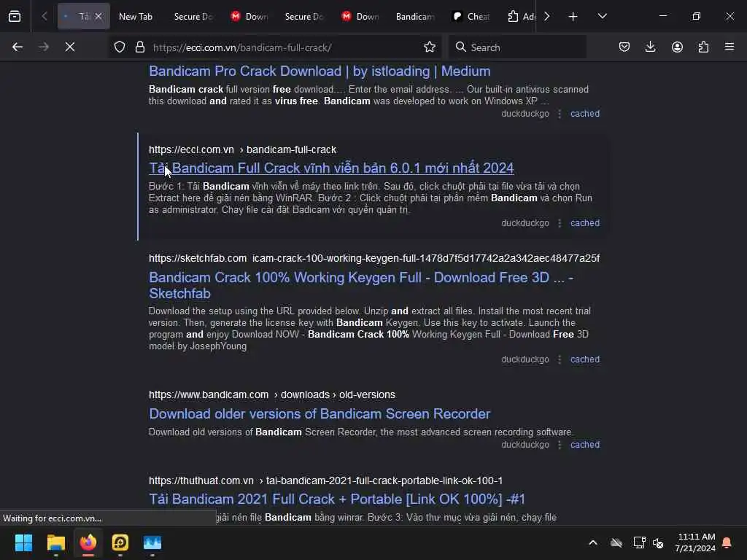The height and width of the screenshot is (560, 747).
Task: Click the muted volume tray icon
Action: [x=659, y=542]
